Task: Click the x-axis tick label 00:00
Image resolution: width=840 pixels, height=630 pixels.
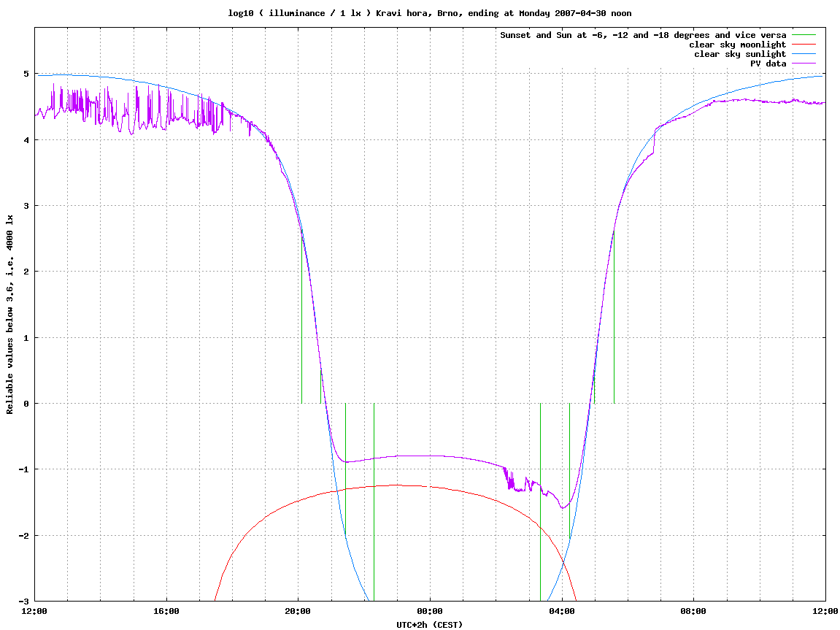Action: pos(430,611)
